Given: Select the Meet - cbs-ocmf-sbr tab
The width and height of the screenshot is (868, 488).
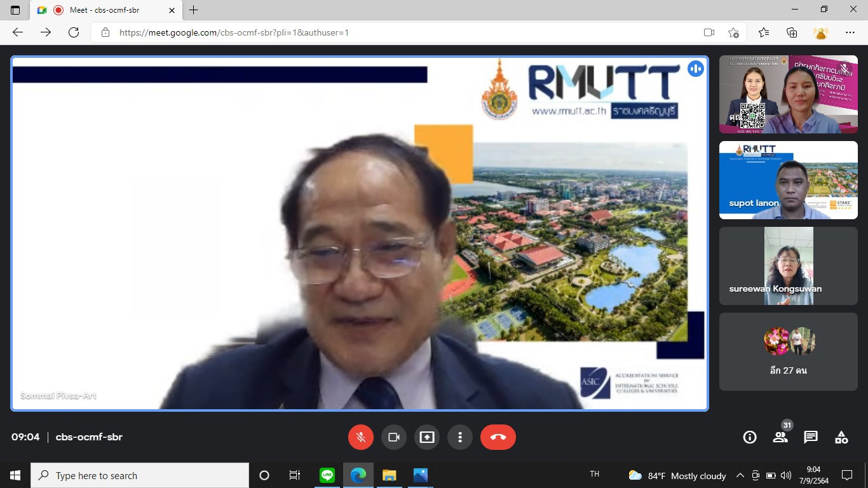Looking at the screenshot, I should (105, 10).
